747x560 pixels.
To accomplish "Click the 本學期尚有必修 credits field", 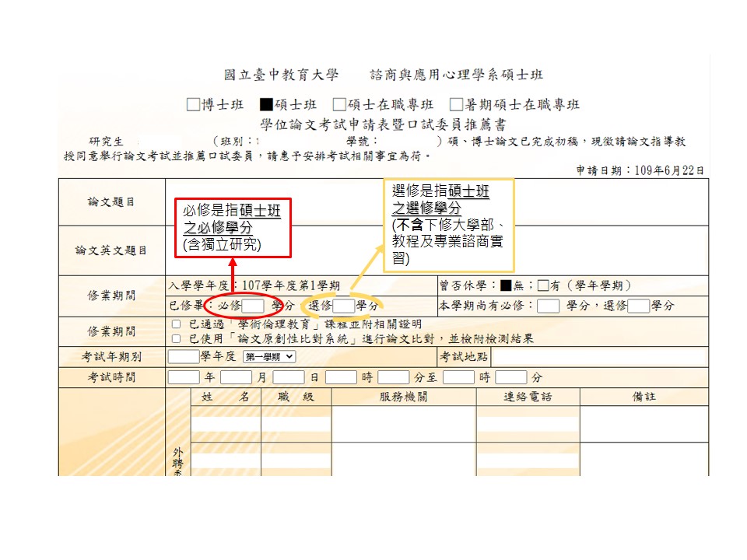I will coord(548,306).
